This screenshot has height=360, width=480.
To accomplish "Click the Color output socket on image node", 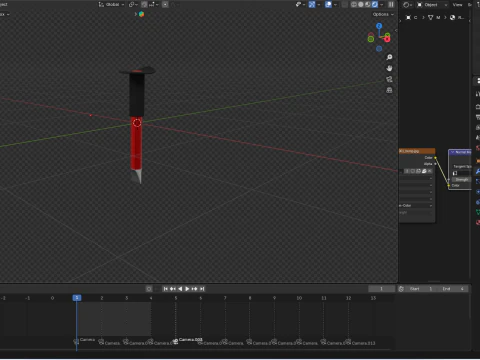I will tap(435, 158).
